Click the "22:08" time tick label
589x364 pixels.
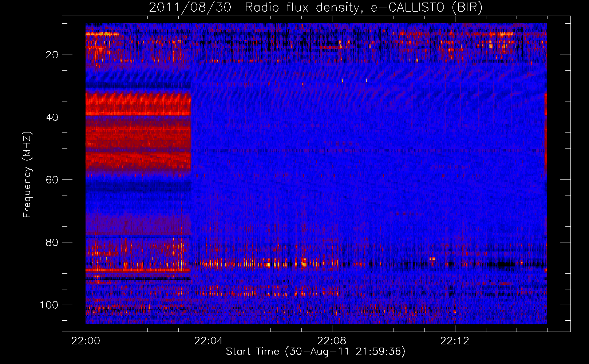pyautogui.click(x=332, y=341)
